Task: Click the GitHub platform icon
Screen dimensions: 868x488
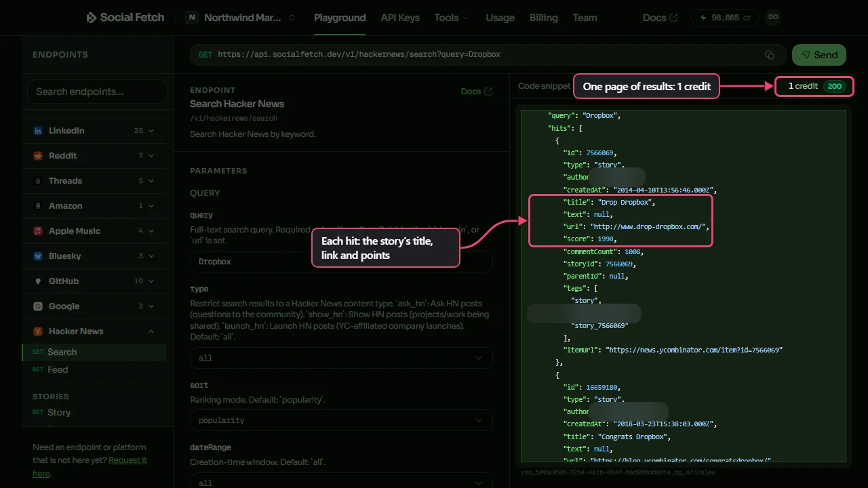Action: (38, 281)
